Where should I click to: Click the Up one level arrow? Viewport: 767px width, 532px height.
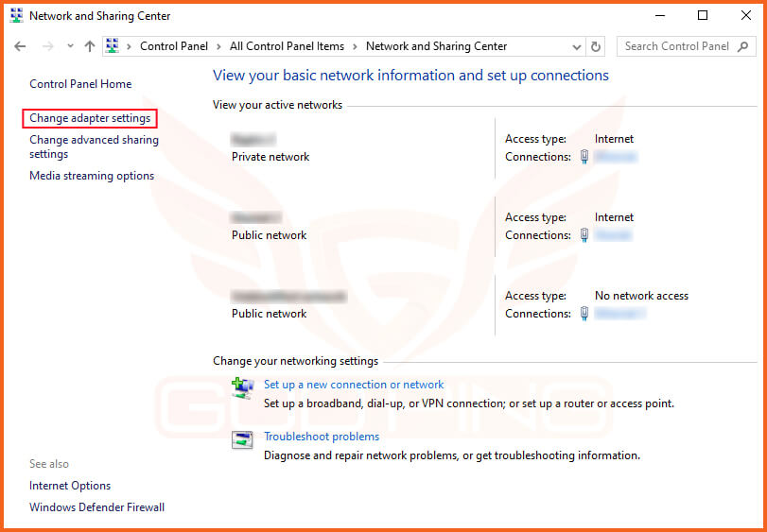pos(90,46)
